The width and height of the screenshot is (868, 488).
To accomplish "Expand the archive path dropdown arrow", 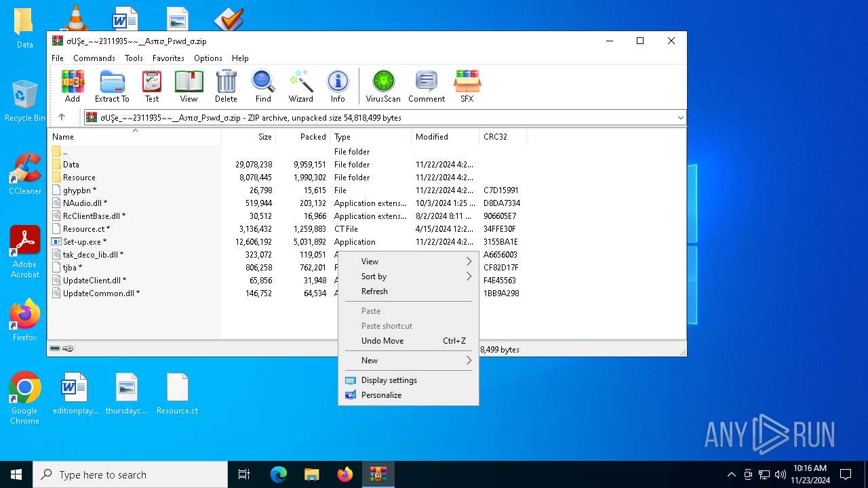I will [680, 118].
